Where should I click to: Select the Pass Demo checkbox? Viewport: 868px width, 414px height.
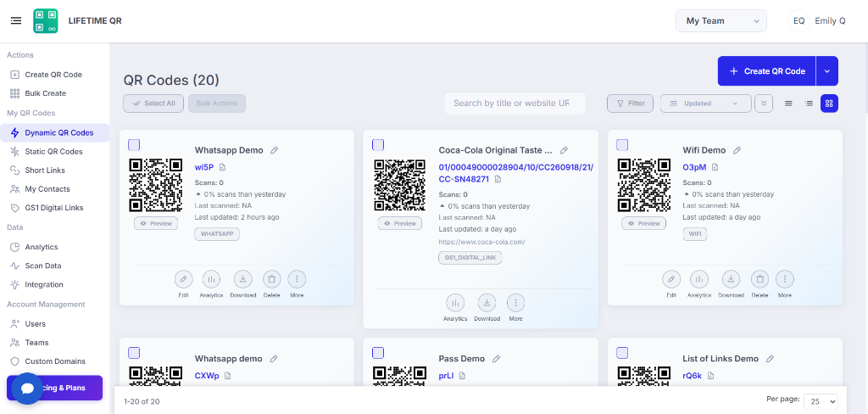coord(377,353)
